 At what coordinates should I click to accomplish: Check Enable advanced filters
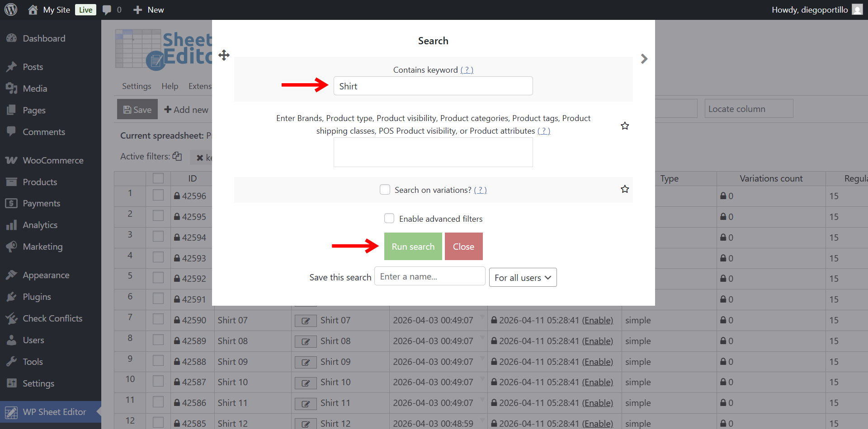coord(389,219)
